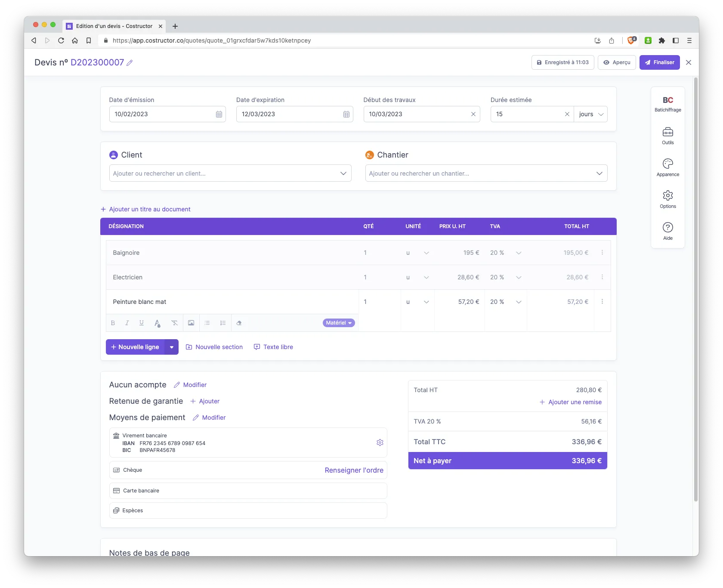The width and height of the screenshot is (723, 588).
Task: Click the Baignoire unit price field
Action: [x=459, y=253]
